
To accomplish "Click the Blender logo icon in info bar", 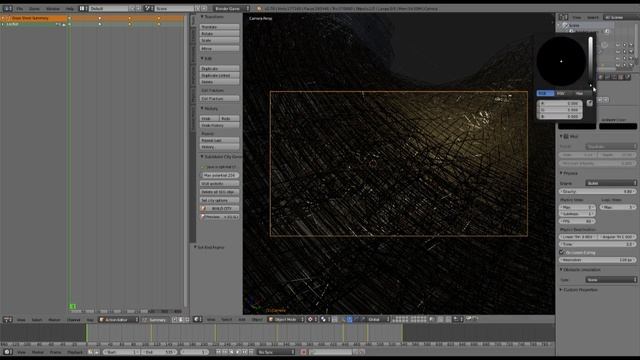I will [x=259, y=8].
